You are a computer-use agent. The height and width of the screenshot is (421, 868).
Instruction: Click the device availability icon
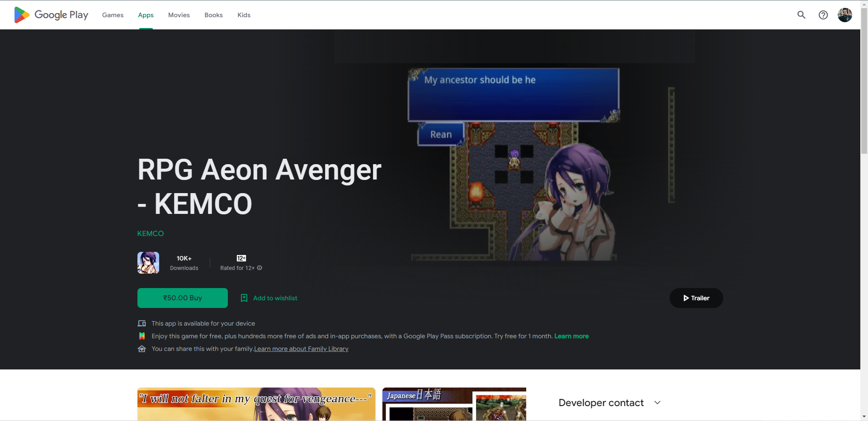click(142, 323)
